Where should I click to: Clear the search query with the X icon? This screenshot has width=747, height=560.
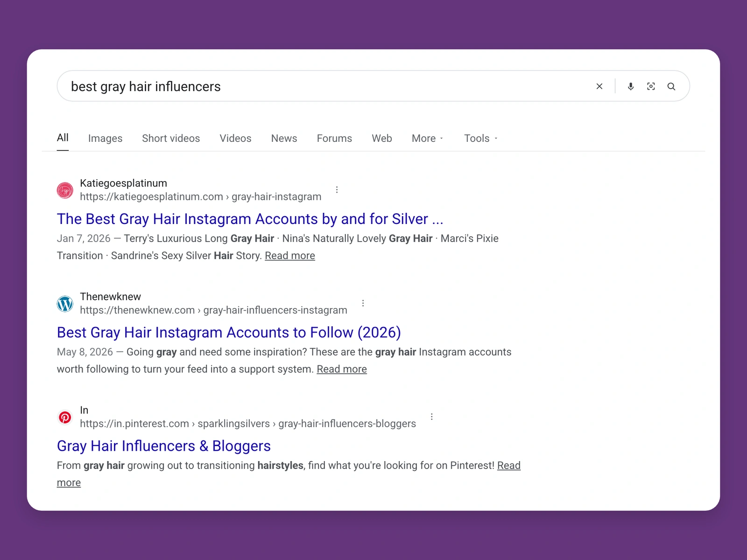[x=599, y=86]
